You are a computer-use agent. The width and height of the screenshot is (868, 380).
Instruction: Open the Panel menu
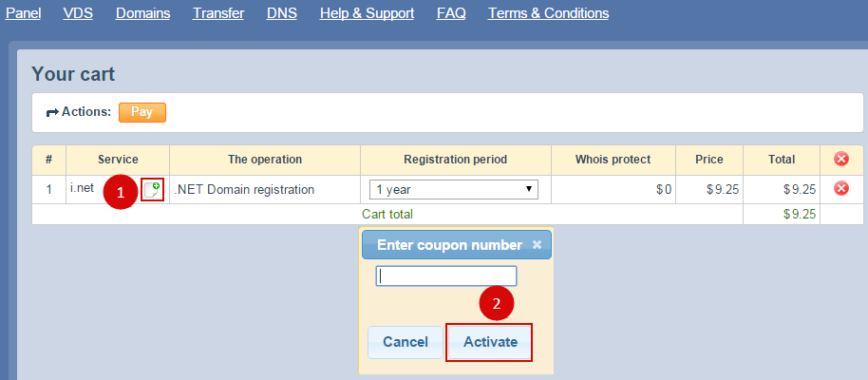(x=24, y=13)
